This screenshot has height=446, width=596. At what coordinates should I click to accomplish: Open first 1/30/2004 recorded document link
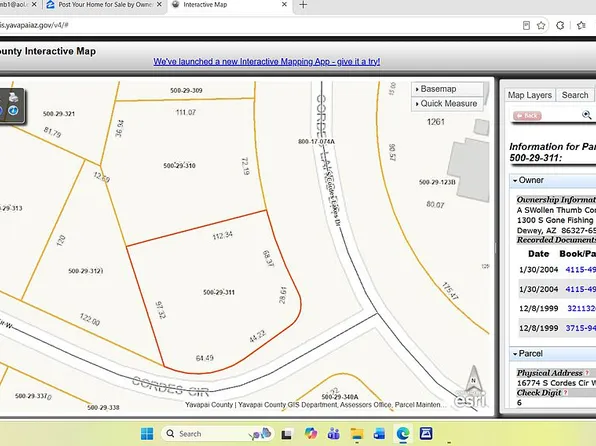tap(580, 270)
